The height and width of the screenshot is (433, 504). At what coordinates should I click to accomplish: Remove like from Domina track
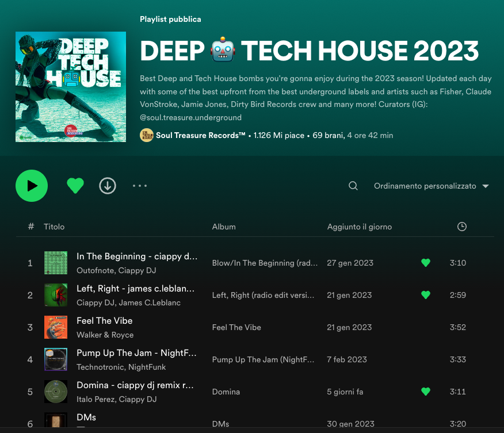pyautogui.click(x=426, y=392)
